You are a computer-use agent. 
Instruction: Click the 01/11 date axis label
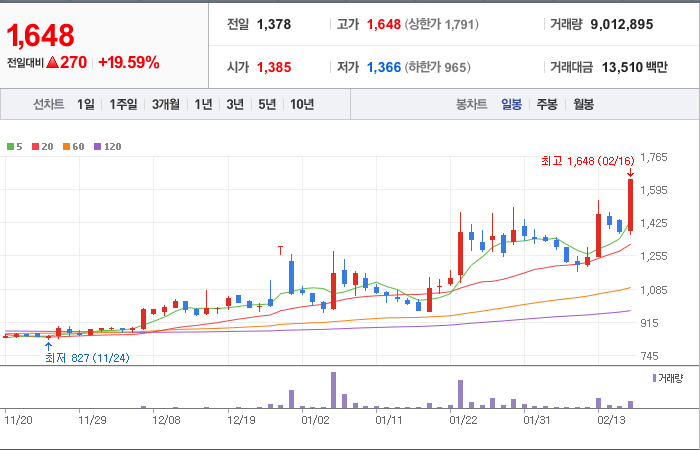pyautogui.click(x=389, y=420)
